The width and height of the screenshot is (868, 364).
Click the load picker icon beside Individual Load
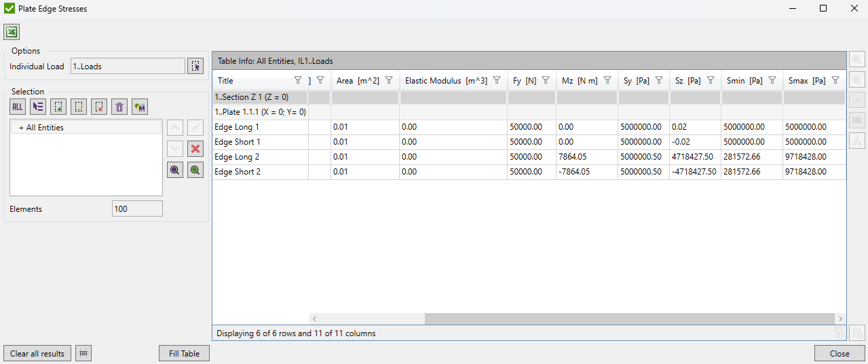[195, 66]
